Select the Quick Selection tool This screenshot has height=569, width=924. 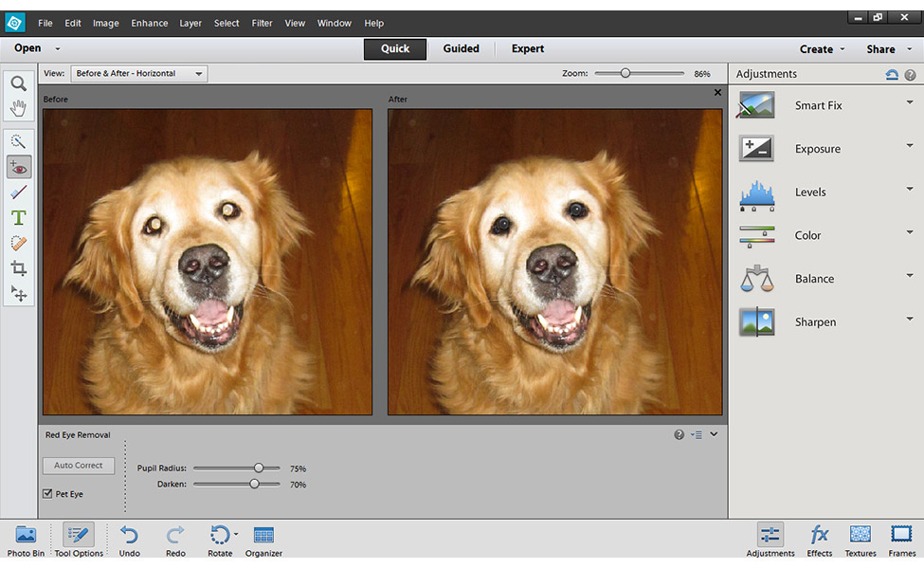click(x=18, y=141)
